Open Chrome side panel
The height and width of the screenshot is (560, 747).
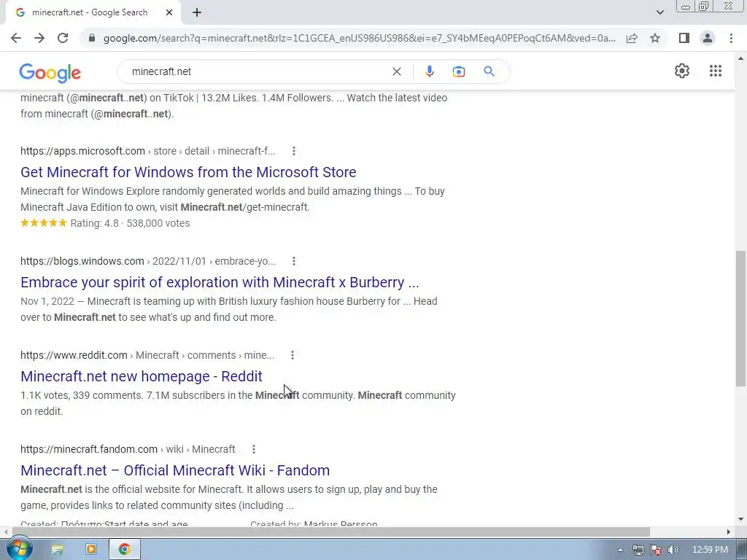pos(684,38)
